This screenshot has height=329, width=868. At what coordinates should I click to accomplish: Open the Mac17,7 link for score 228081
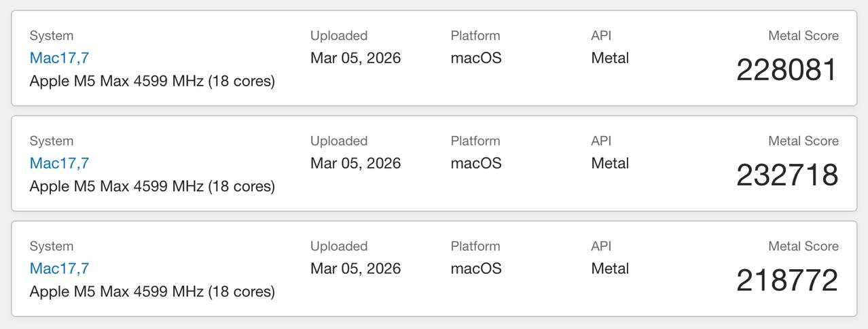click(59, 58)
